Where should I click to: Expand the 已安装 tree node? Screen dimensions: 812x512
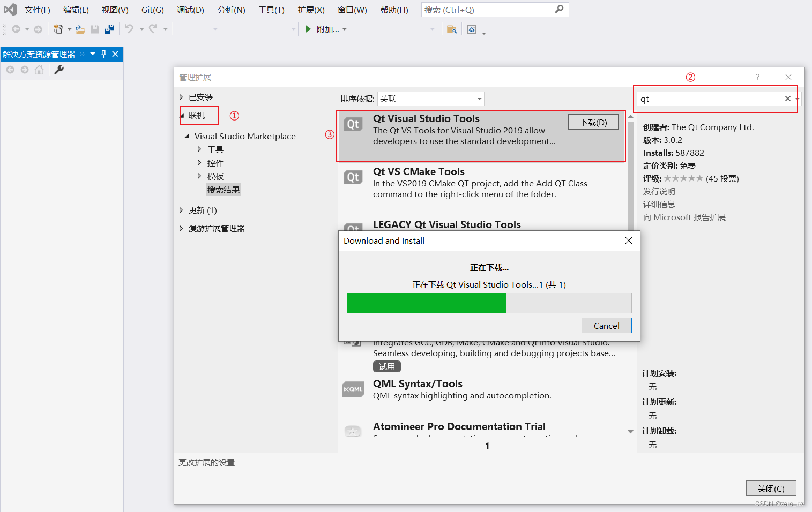pos(181,97)
